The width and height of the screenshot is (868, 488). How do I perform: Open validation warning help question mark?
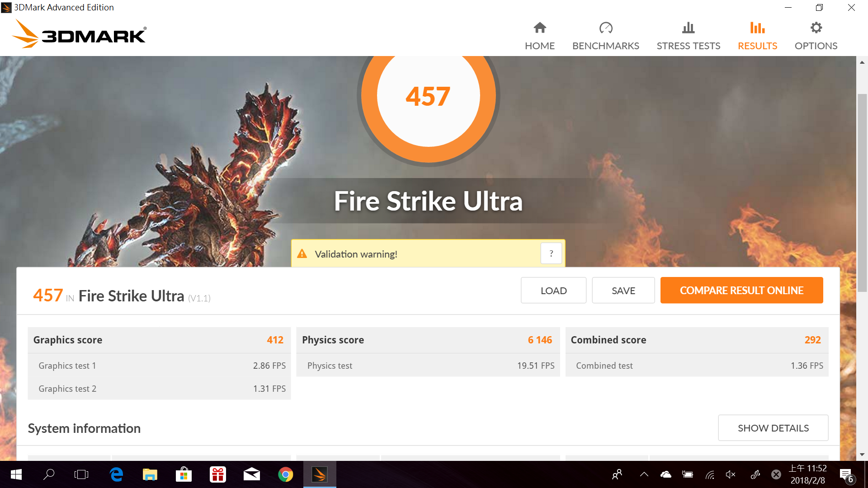click(x=551, y=253)
